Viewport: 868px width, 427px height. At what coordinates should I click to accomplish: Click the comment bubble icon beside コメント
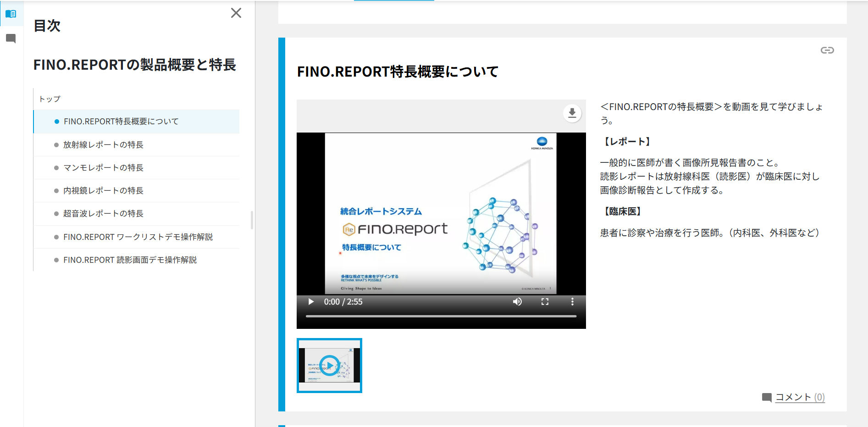click(x=767, y=397)
